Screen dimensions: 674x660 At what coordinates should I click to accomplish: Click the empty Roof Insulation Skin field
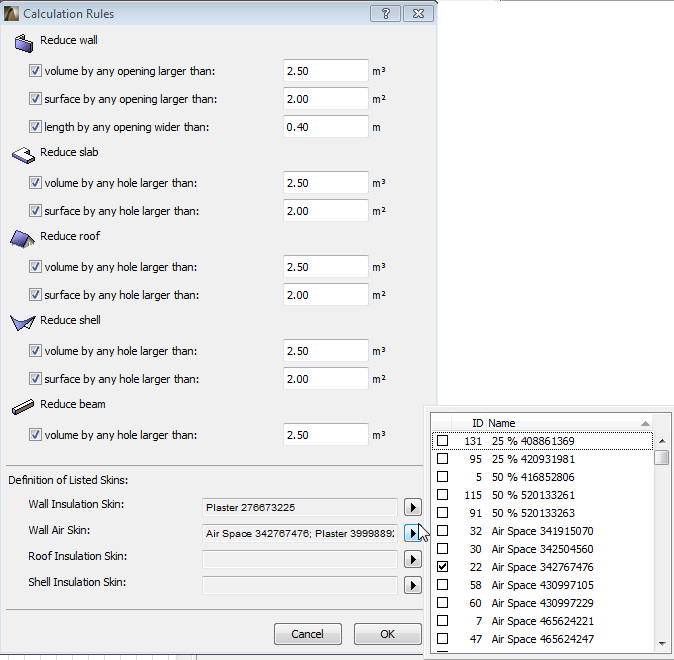[x=300, y=559]
